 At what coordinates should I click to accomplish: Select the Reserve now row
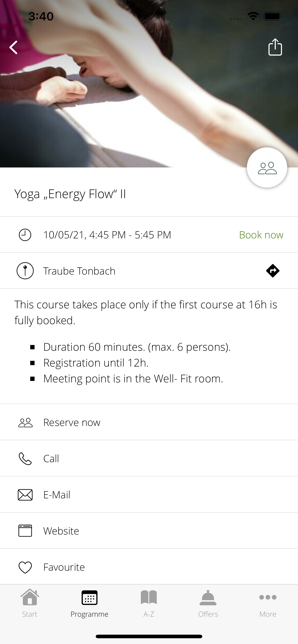149,422
